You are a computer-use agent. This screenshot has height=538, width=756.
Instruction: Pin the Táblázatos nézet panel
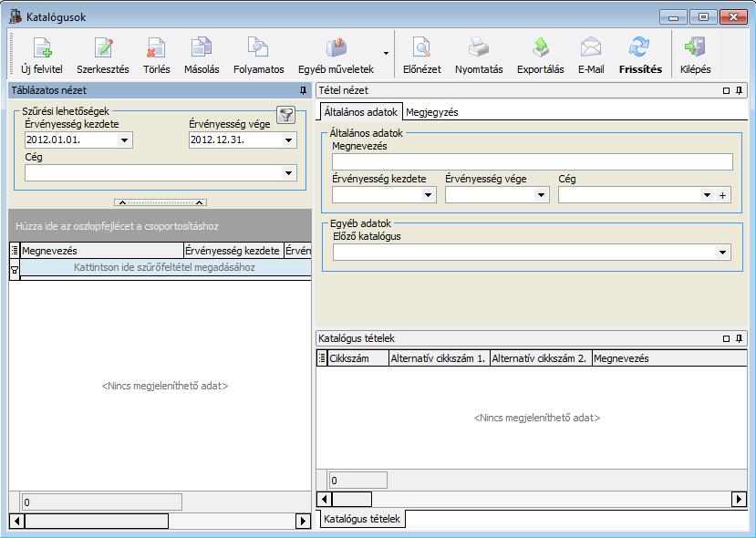[x=303, y=90]
